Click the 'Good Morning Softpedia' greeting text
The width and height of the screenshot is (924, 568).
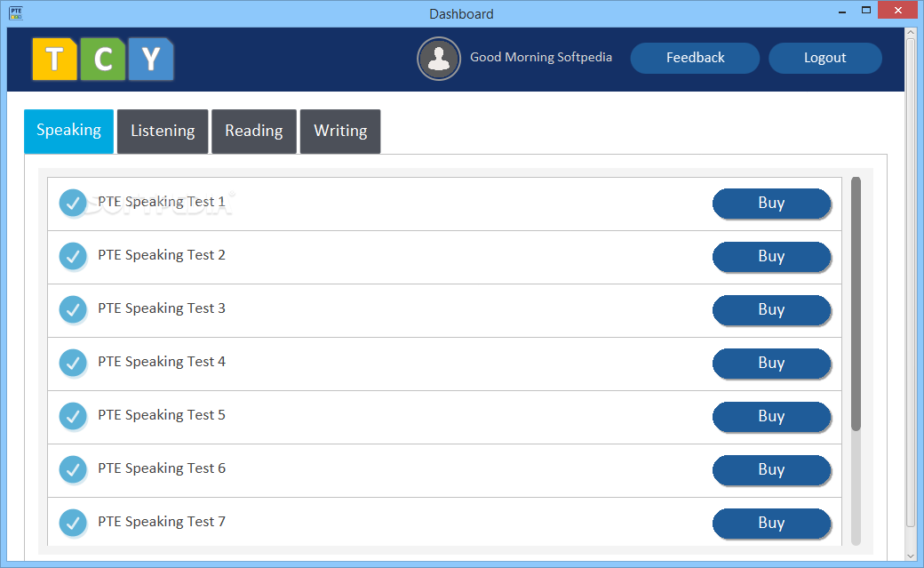coord(541,57)
